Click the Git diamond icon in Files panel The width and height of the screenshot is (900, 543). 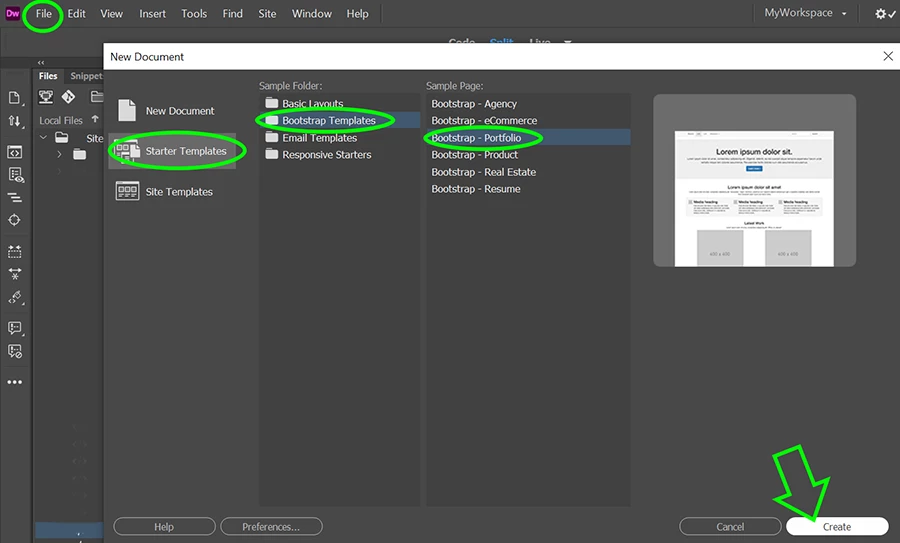click(68, 96)
